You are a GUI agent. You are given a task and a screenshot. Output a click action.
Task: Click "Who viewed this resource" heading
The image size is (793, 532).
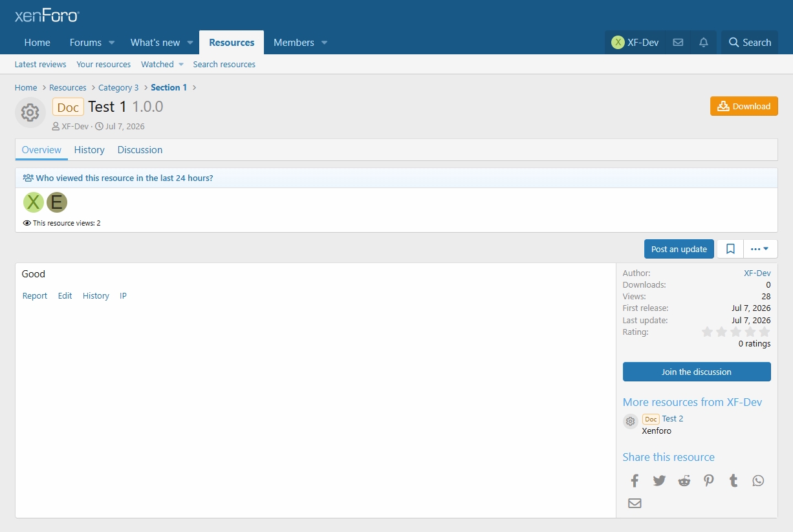click(x=124, y=178)
